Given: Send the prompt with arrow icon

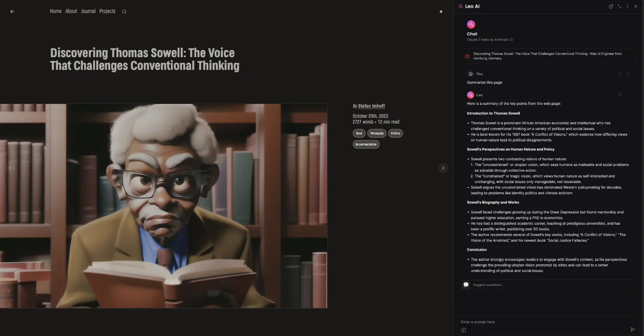Looking at the screenshot, I should (632, 330).
